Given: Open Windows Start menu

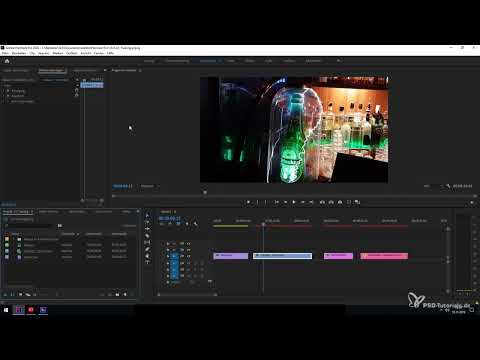Looking at the screenshot, I should (x=6, y=310).
